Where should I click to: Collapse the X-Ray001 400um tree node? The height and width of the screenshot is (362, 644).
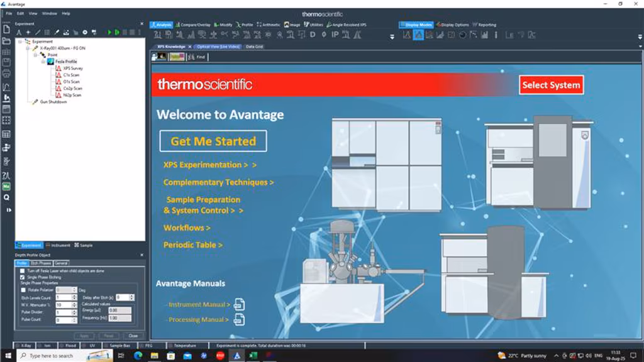click(x=28, y=48)
